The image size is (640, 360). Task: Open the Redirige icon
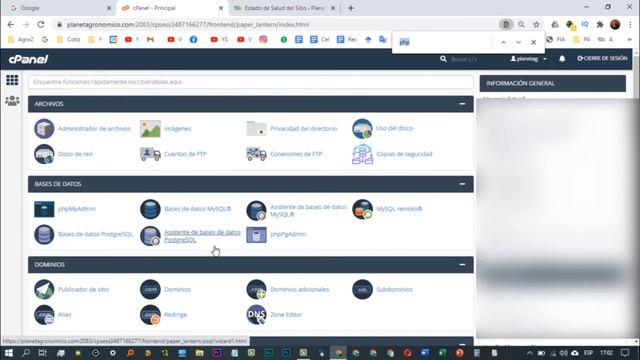pos(150,315)
